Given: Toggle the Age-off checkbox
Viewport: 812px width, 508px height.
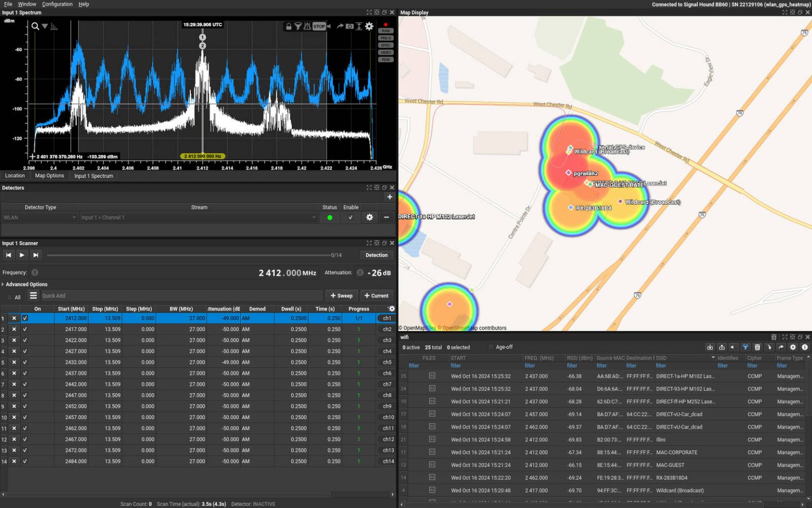Looking at the screenshot, I should pyautogui.click(x=491, y=347).
